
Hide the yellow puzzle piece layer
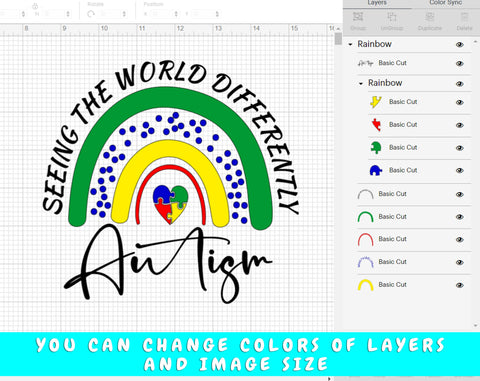[x=460, y=102]
